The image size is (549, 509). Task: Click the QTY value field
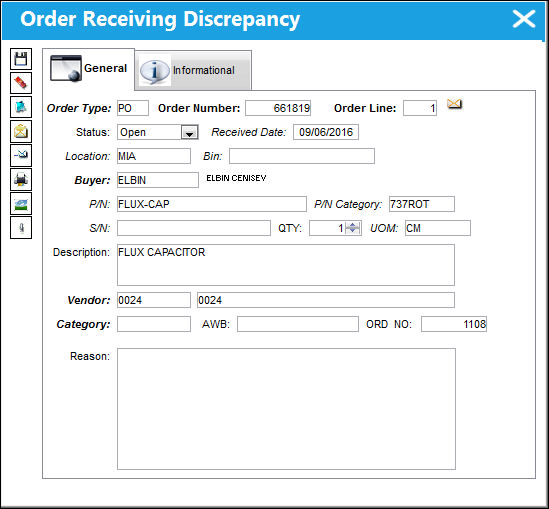coord(327,228)
